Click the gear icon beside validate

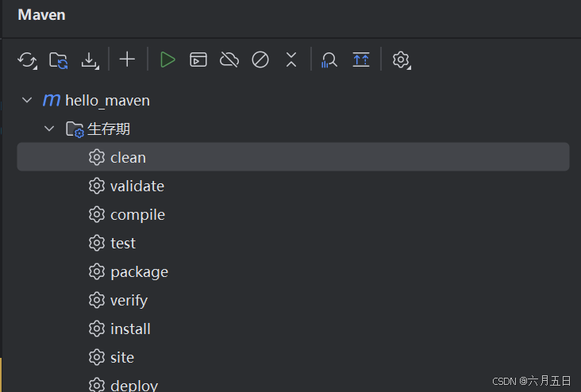point(97,186)
